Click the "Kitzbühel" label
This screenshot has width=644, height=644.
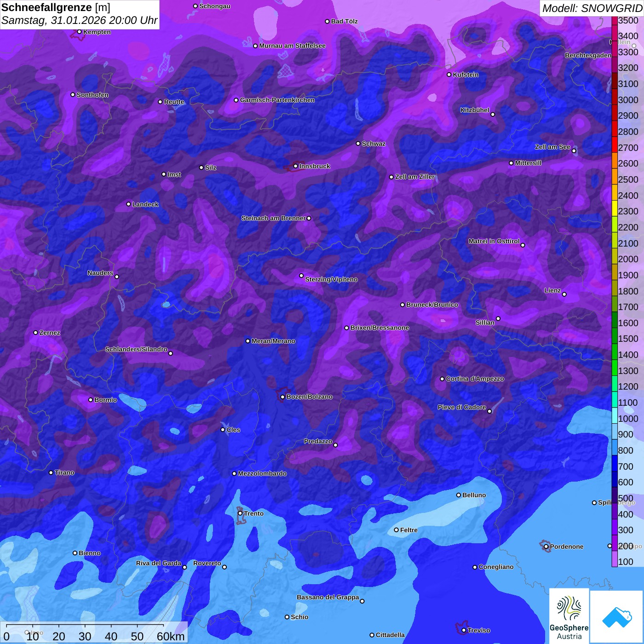(x=475, y=110)
